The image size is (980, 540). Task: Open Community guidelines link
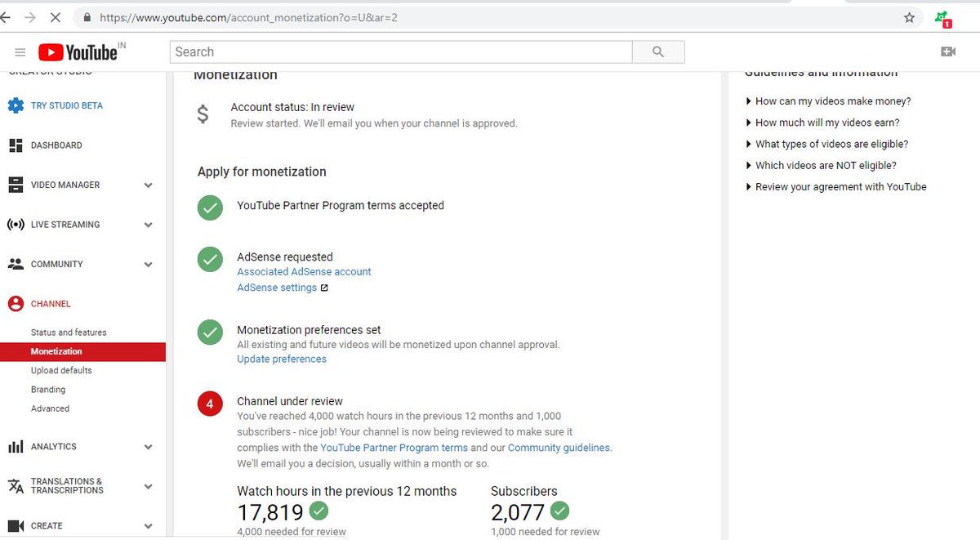[x=559, y=448]
